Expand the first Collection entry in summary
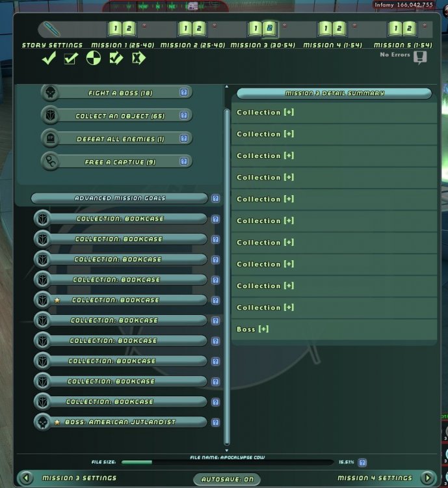 288,113
